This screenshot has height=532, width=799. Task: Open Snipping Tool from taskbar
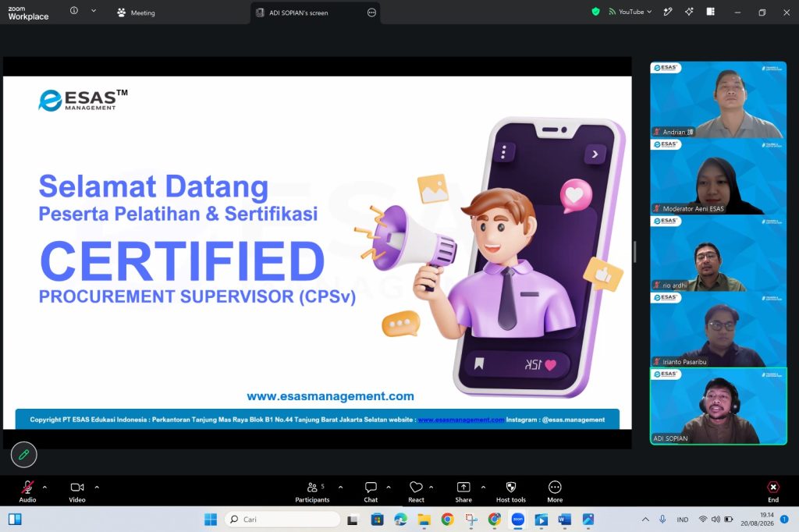point(471,520)
